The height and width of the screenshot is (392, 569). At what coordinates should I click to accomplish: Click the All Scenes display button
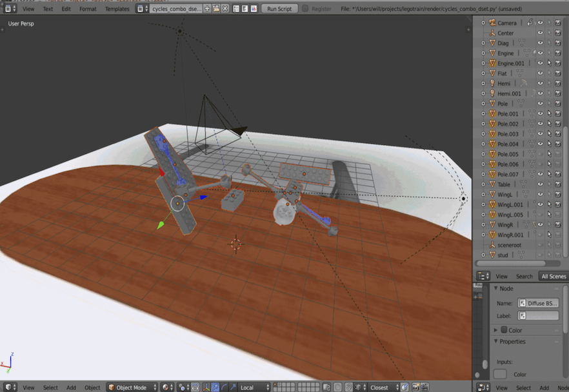pos(554,276)
